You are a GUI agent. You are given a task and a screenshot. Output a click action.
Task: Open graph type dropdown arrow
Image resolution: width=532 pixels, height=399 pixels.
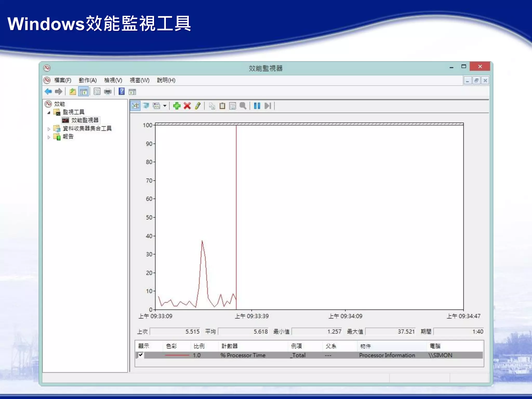165,106
